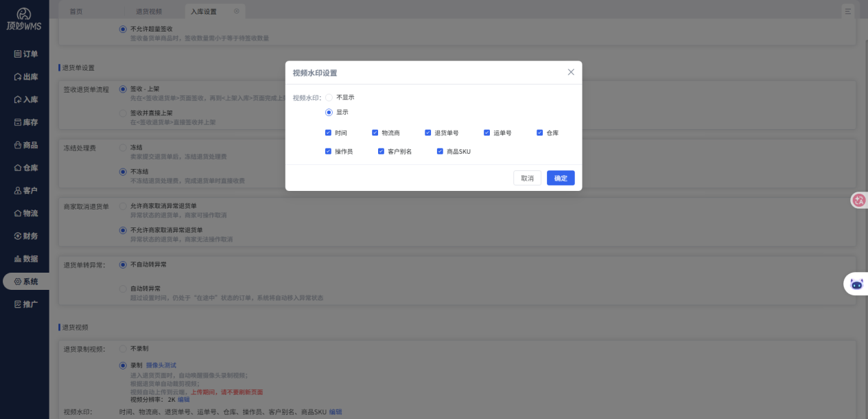Confirm with the 确定 button

tap(561, 178)
